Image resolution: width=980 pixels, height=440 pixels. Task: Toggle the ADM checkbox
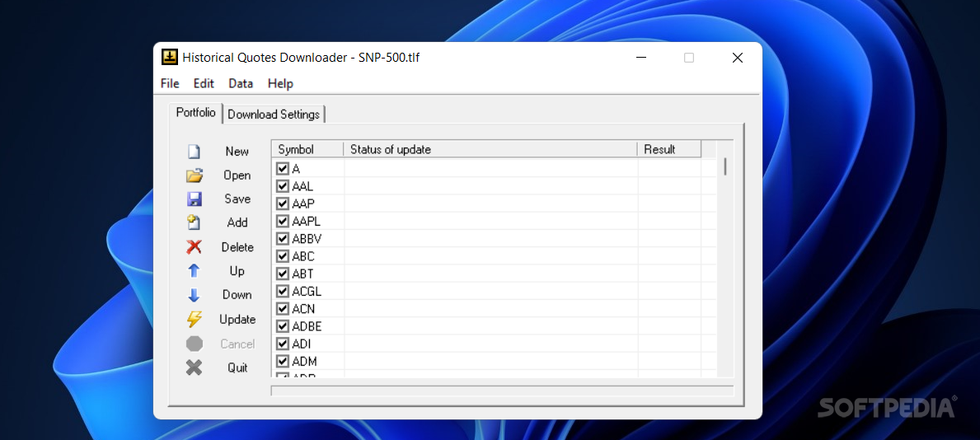[283, 361]
